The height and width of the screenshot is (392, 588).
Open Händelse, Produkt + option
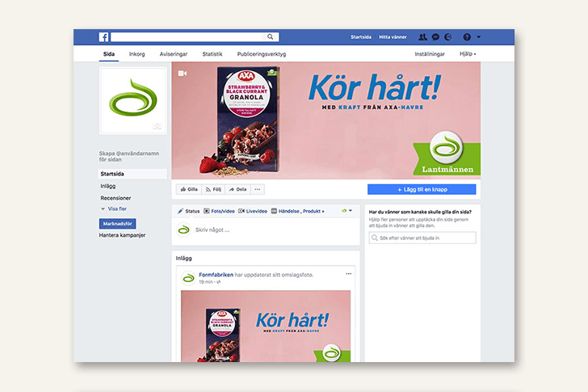point(298,211)
